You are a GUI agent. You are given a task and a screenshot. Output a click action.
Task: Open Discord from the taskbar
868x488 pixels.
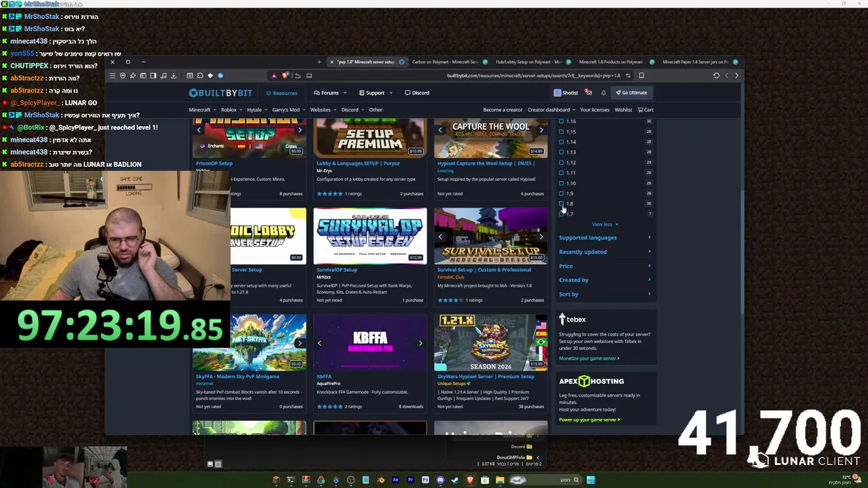coord(440,480)
